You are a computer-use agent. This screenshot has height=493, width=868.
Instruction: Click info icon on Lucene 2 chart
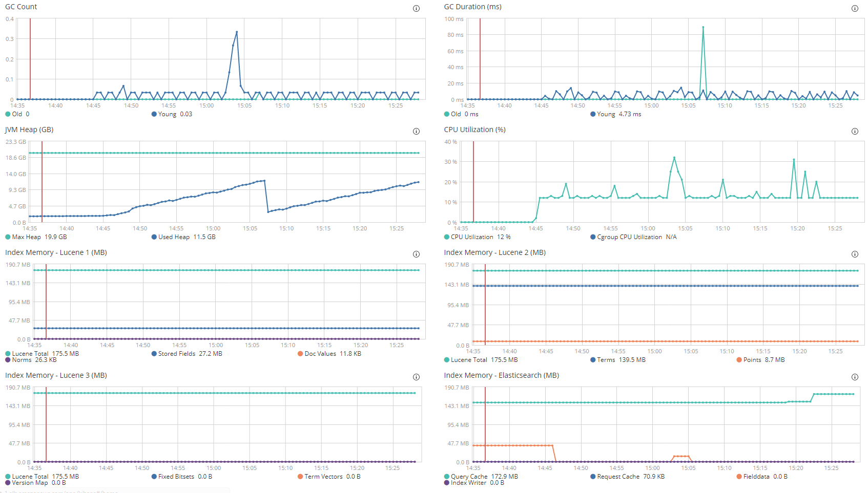[855, 254]
